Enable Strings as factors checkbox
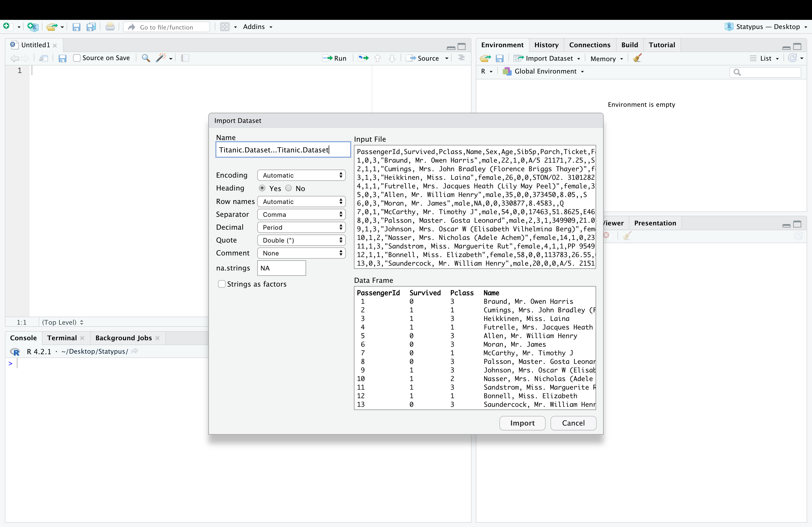The image size is (812, 527). pos(222,284)
